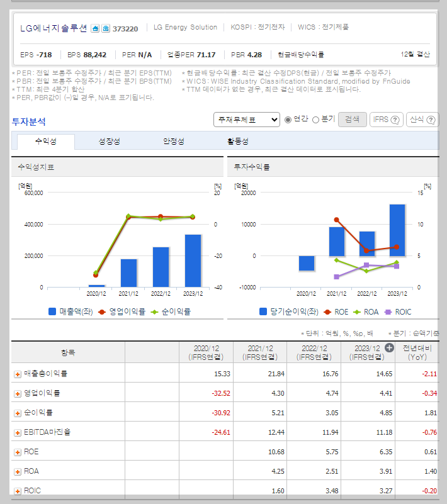
Task: Select the 분기 radio button
Action: [x=316, y=120]
